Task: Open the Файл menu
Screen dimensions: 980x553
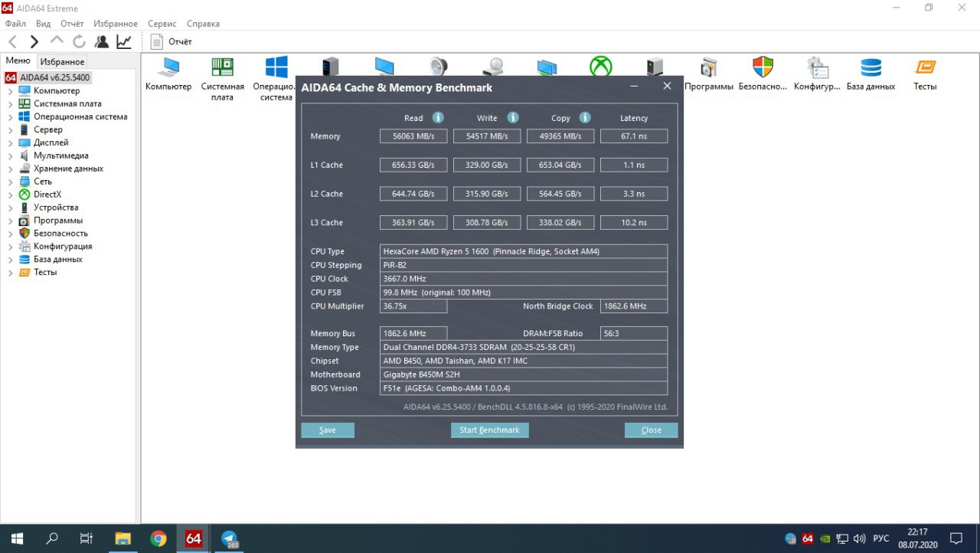Action: coord(15,24)
